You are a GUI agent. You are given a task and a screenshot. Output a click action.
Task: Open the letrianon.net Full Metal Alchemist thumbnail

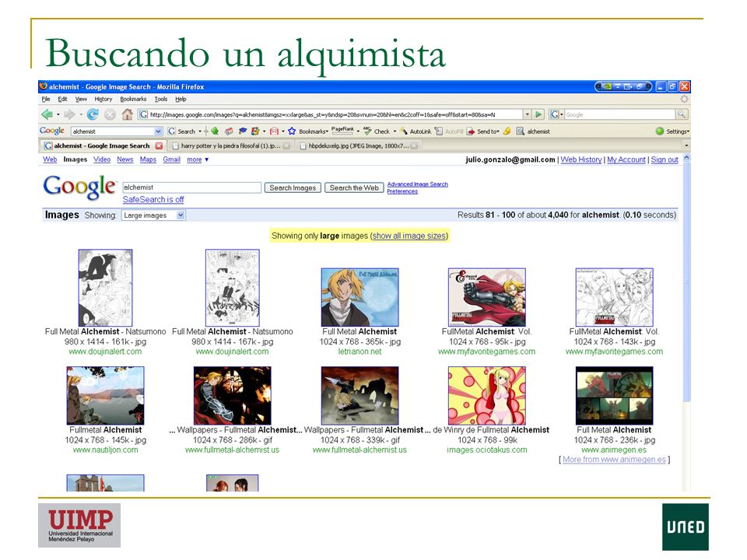coord(359,297)
